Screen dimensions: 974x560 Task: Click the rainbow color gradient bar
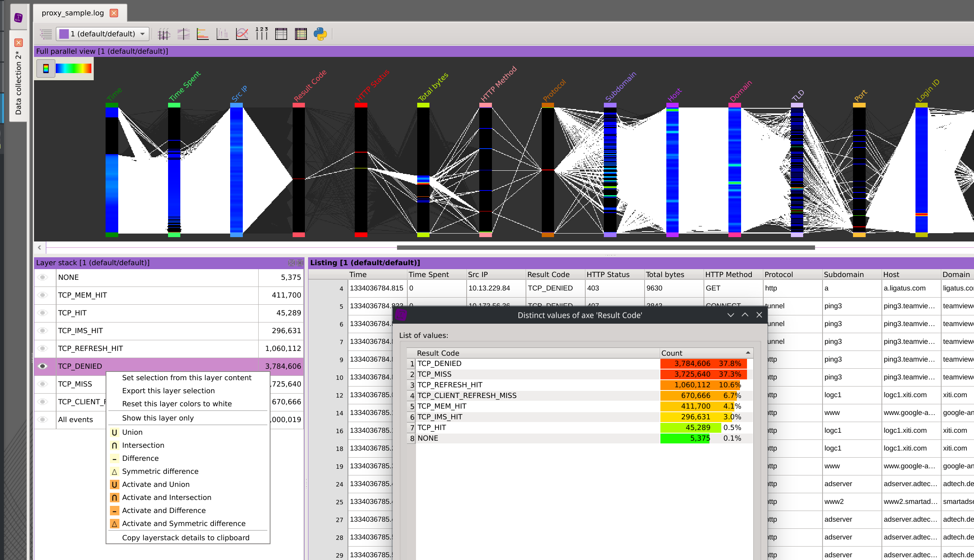point(74,68)
